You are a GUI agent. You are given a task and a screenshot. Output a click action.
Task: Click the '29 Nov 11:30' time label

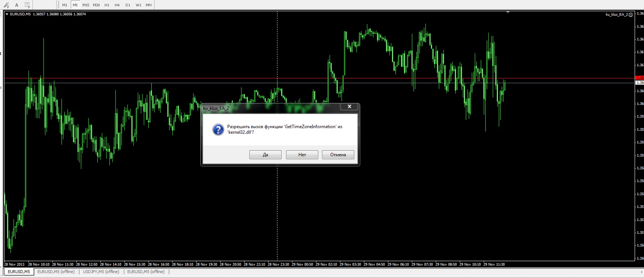pos(494,265)
